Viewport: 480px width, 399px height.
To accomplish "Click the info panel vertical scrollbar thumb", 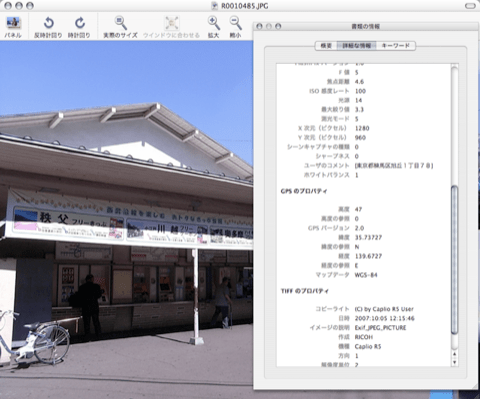I will [x=454, y=260].
